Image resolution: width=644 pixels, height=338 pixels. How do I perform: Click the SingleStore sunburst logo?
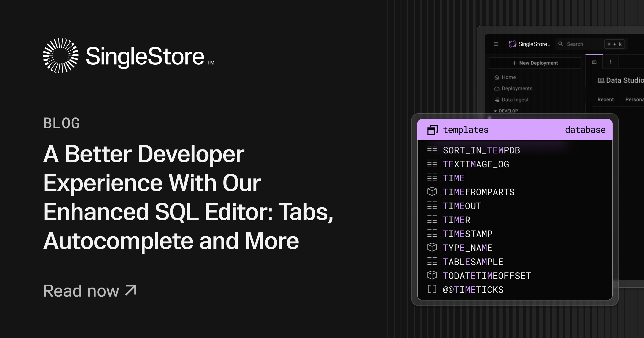[61, 56]
